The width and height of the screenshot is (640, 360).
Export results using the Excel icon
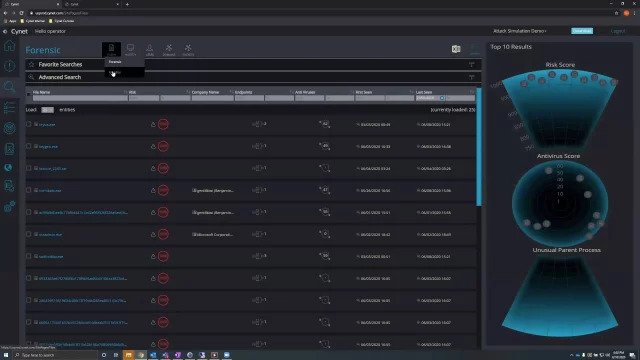coord(456,49)
